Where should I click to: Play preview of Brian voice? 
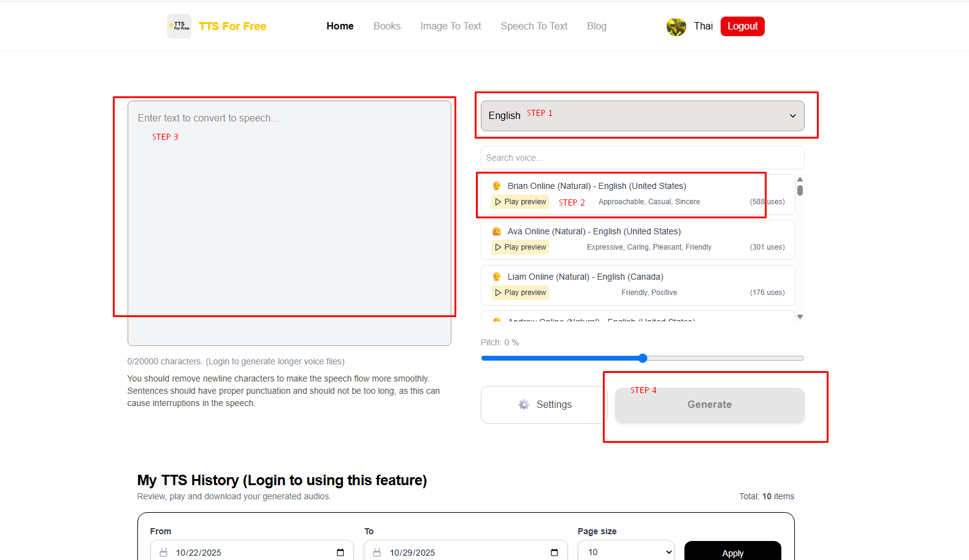[x=520, y=202]
